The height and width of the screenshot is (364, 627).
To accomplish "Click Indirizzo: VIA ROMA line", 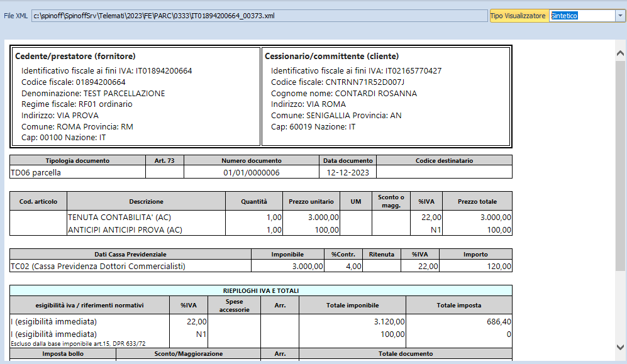I will [x=308, y=104].
